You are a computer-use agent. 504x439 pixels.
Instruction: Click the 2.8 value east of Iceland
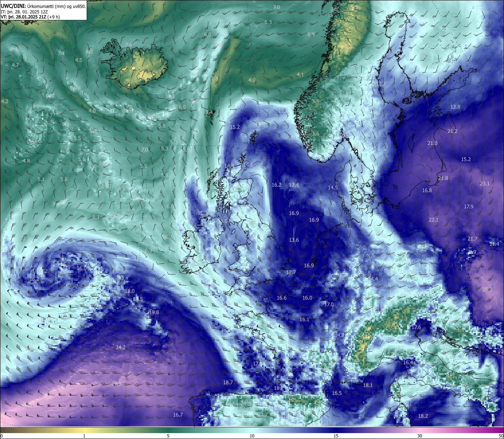point(215,79)
